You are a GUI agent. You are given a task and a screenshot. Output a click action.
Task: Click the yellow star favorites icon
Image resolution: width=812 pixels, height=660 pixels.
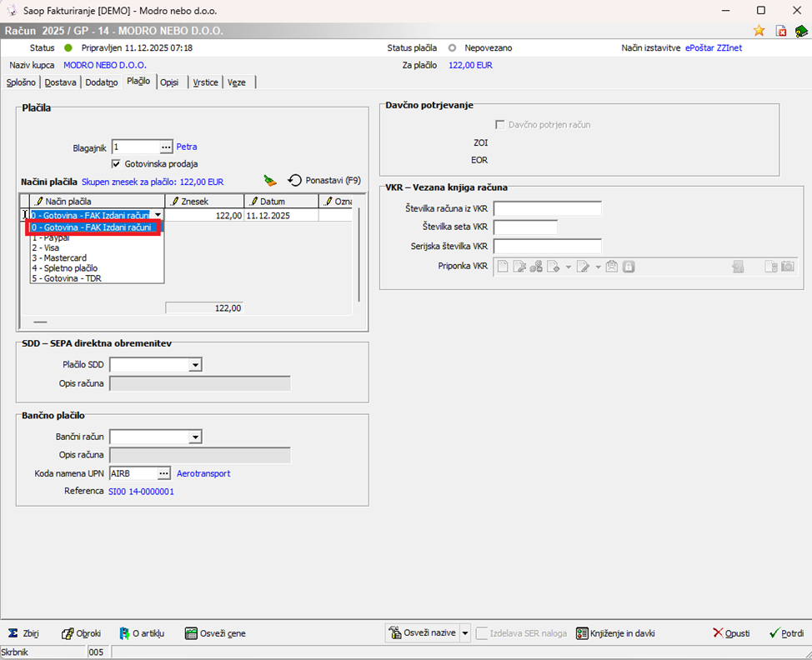tap(759, 31)
